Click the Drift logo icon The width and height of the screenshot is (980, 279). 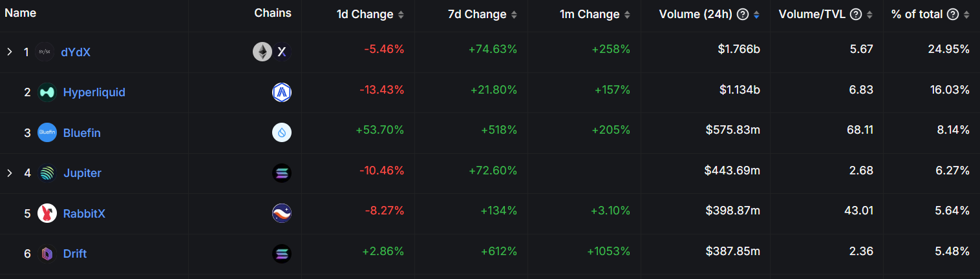click(x=47, y=254)
